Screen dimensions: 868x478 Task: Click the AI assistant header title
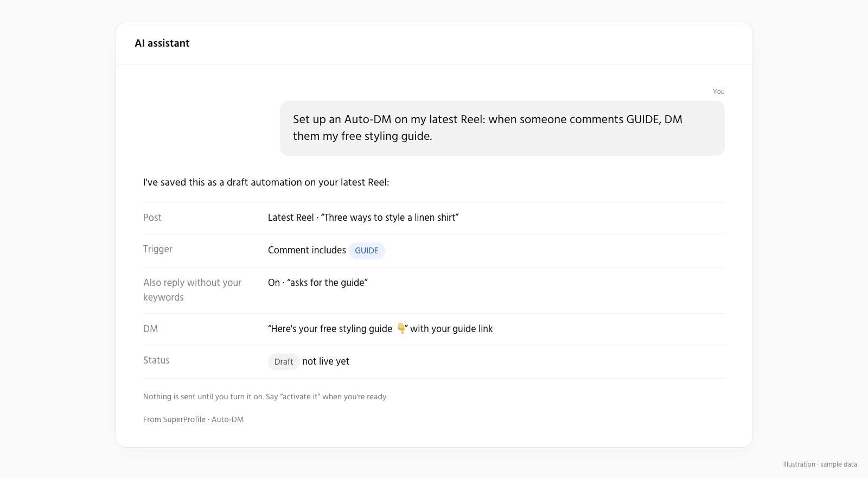pos(162,43)
